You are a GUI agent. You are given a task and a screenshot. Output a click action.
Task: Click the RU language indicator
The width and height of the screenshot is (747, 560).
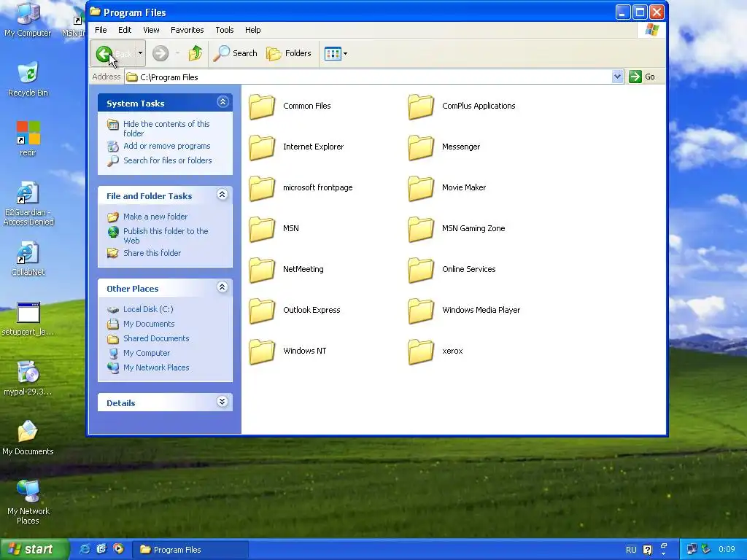click(x=631, y=550)
